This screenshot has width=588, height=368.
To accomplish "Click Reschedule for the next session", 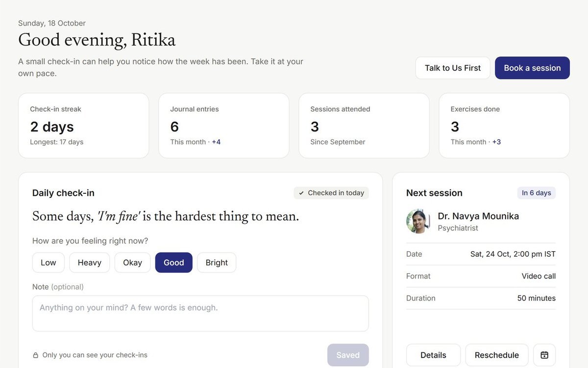I will (x=497, y=355).
